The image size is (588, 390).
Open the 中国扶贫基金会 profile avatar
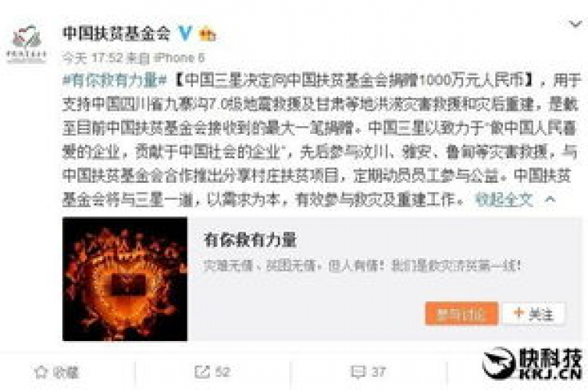point(26,44)
